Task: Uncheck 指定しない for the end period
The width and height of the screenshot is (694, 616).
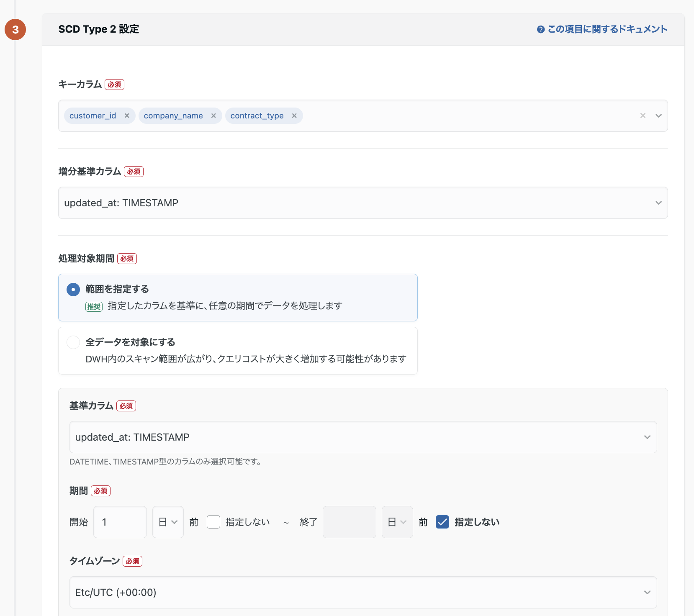Action: click(442, 522)
